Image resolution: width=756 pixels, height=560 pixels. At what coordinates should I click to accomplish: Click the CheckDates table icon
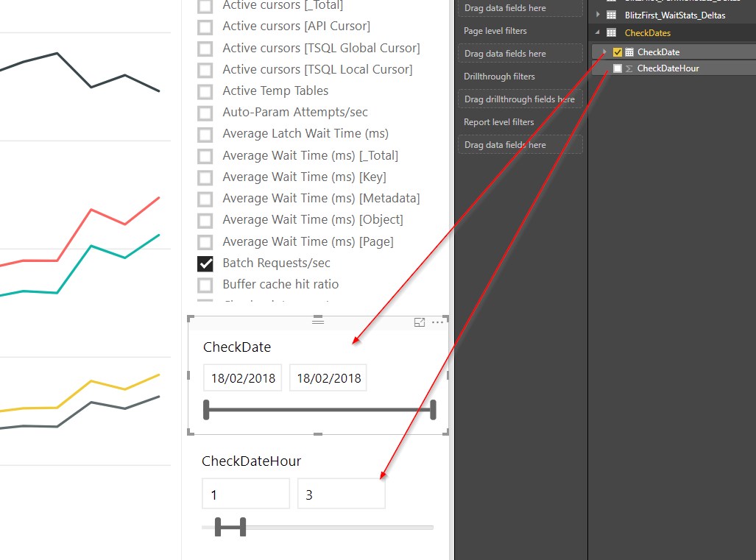[x=611, y=33]
